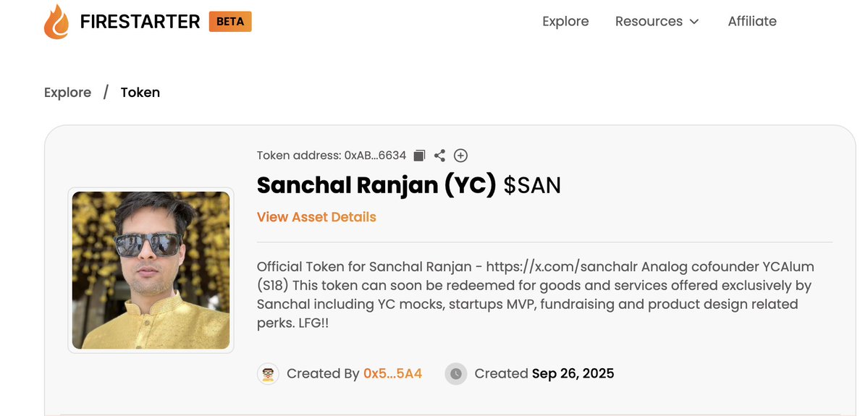Open View Asset Details link
Viewport: 868px width, 416px height.
[x=316, y=217]
